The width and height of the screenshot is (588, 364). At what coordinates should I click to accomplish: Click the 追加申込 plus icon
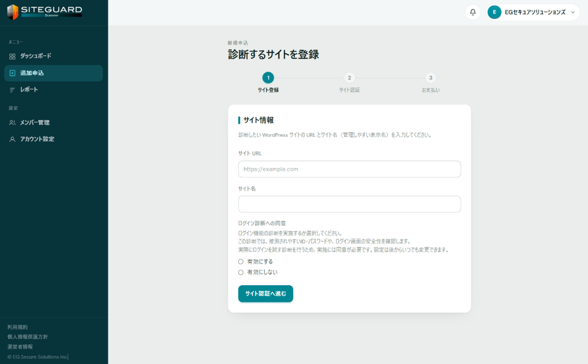(12, 73)
